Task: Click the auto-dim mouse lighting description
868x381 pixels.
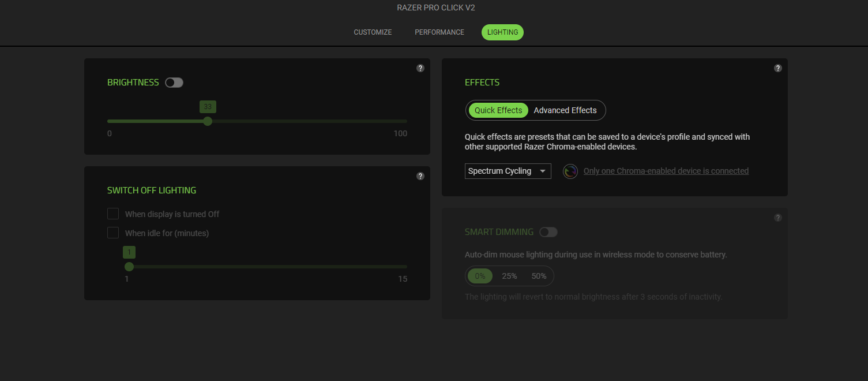Action: tap(596, 255)
